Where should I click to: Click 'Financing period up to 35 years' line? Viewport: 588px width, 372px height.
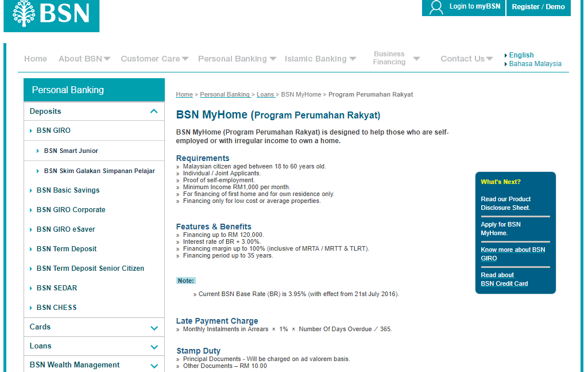click(228, 256)
